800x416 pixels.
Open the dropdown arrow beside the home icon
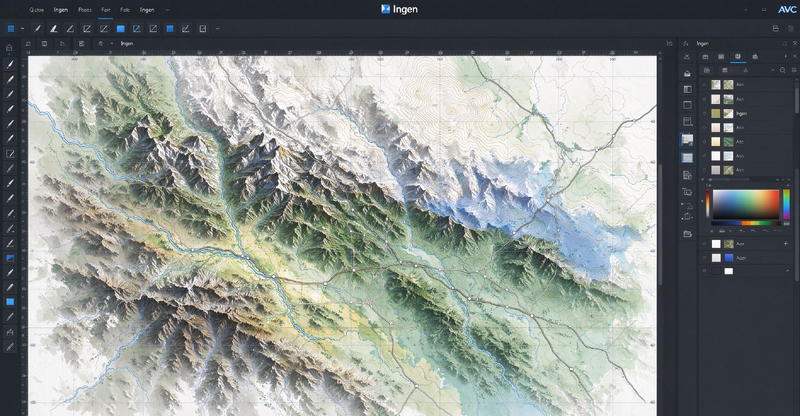point(112,43)
